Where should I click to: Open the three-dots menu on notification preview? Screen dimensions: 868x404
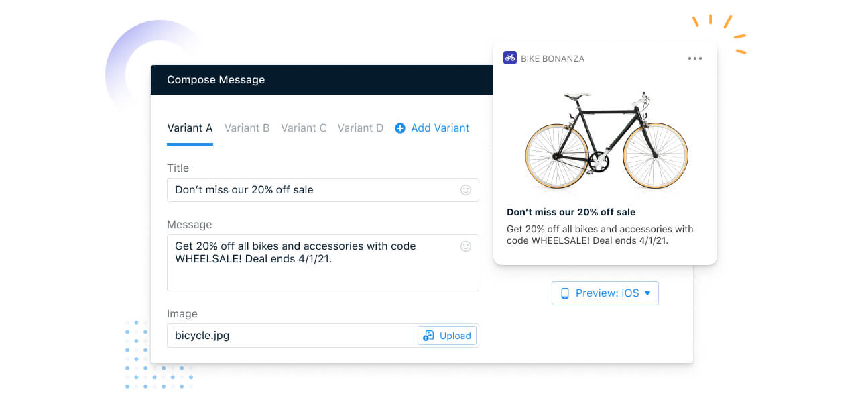tap(695, 58)
